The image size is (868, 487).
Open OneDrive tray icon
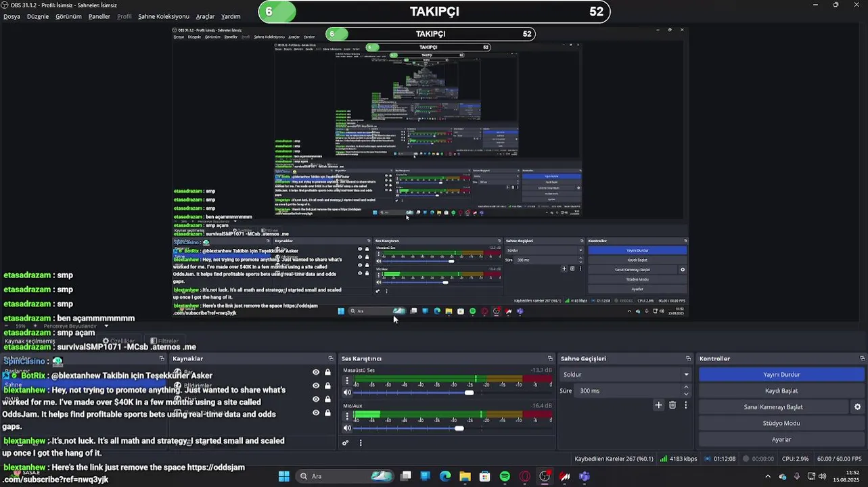point(783,476)
